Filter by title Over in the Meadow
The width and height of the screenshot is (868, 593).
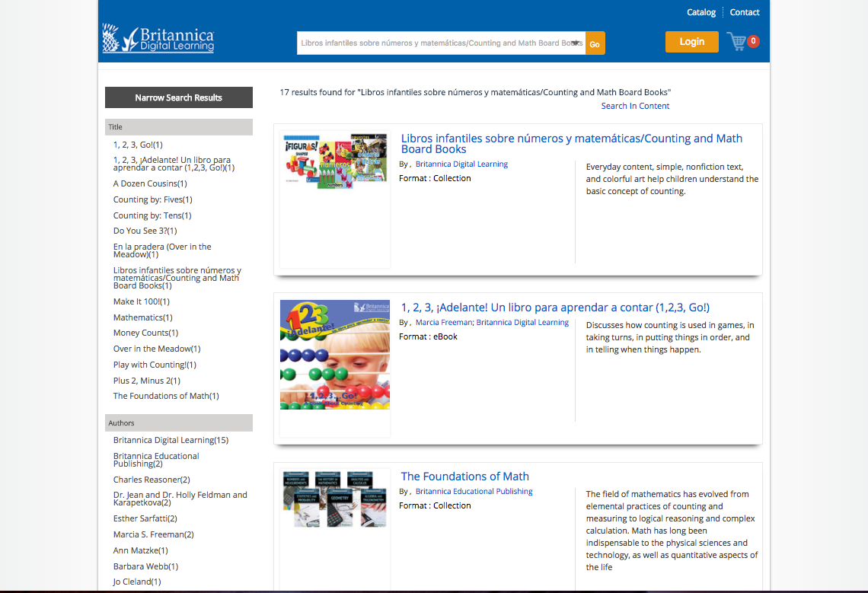point(157,349)
